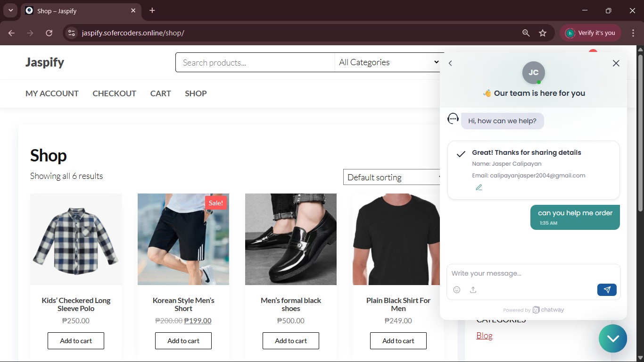The height and width of the screenshot is (362, 644).
Task: Reload the page in the browser
Action: 49,33
